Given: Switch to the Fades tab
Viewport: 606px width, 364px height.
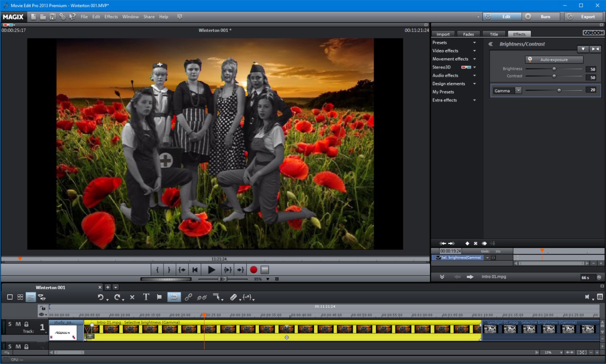Looking at the screenshot, I should click(468, 34).
